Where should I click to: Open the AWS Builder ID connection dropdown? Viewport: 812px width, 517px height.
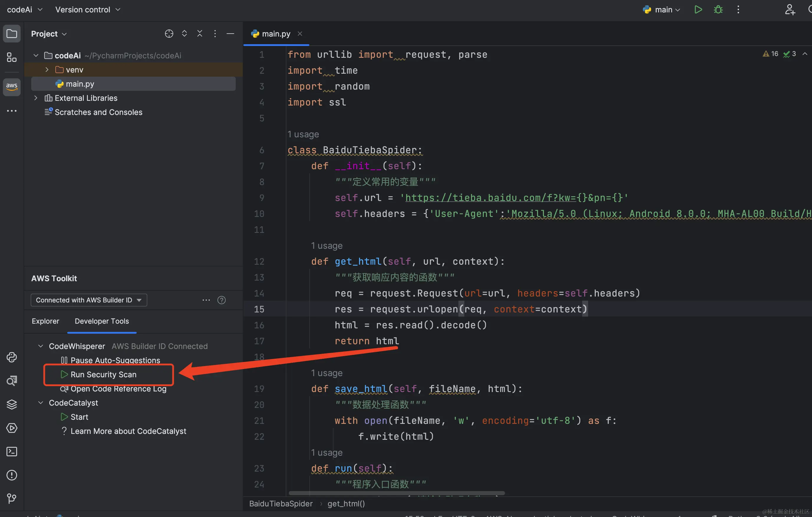89,300
